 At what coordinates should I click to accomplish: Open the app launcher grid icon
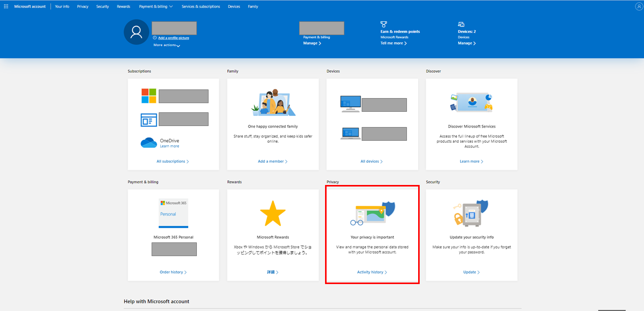6,7
